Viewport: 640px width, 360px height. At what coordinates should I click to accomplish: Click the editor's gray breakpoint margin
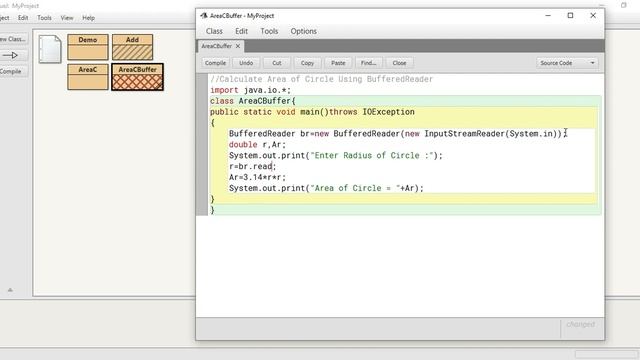[202, 144]
